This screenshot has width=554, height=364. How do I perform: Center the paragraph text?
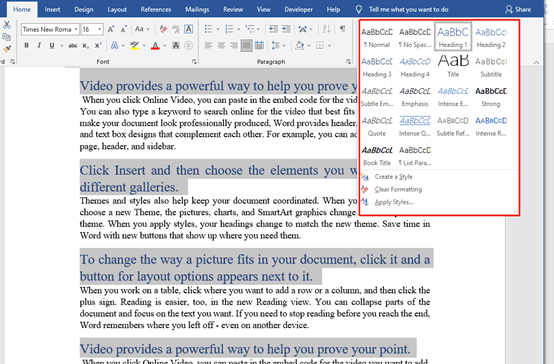pyautogui.click(x=221, y=45)
